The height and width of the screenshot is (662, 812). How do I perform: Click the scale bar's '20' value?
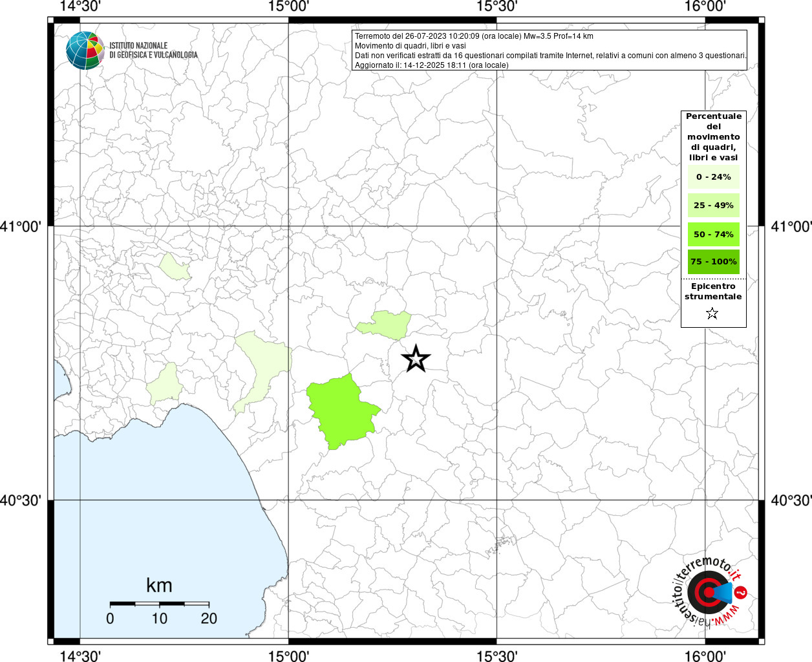tap(209, 619)
